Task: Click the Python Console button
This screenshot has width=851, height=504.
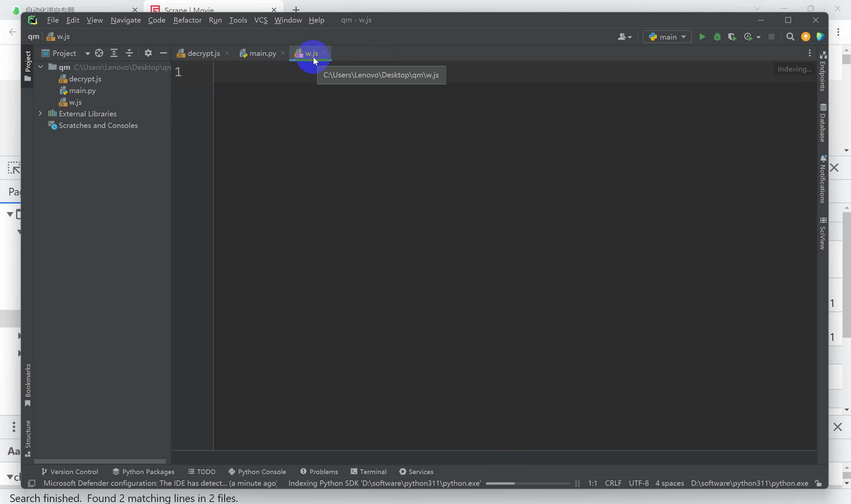Action: (x=262, y=471)
